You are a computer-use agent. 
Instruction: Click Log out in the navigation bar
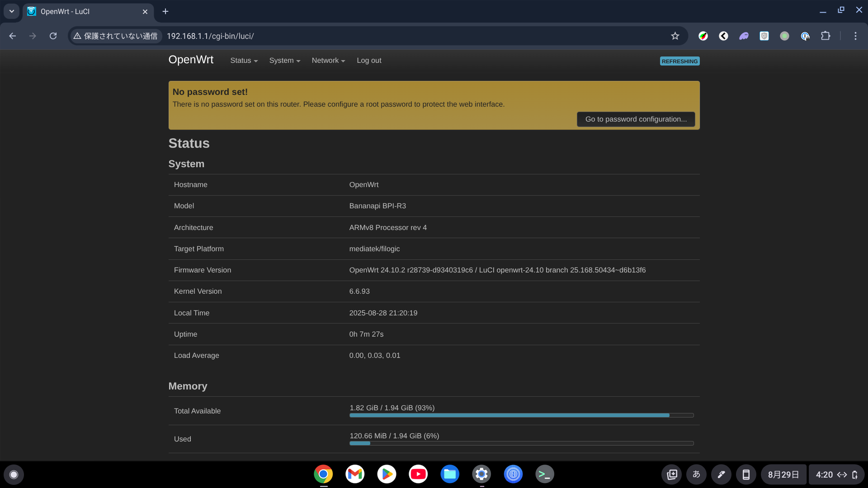(x=369, y=60)
